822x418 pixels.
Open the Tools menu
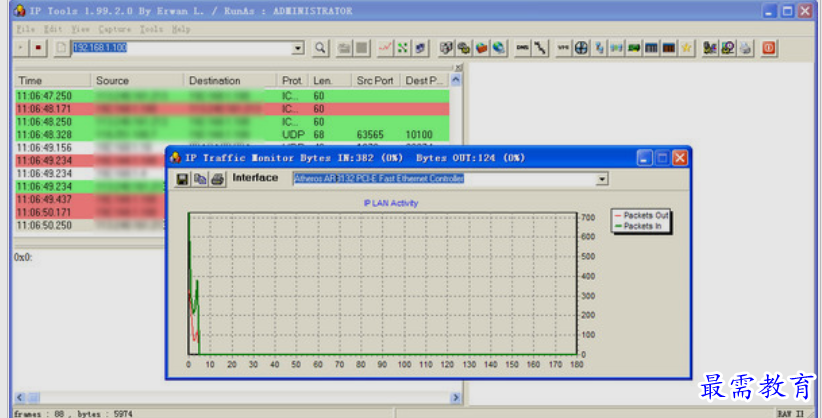click(x=151, y=29)
